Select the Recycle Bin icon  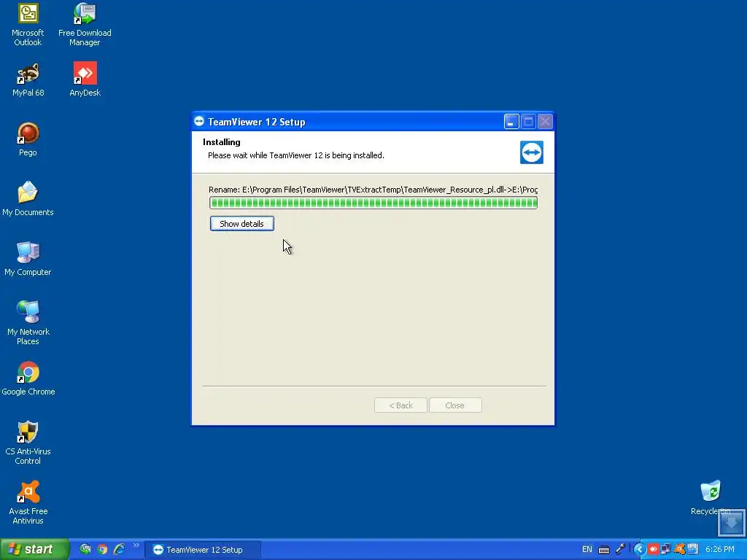tap(711, 497)
